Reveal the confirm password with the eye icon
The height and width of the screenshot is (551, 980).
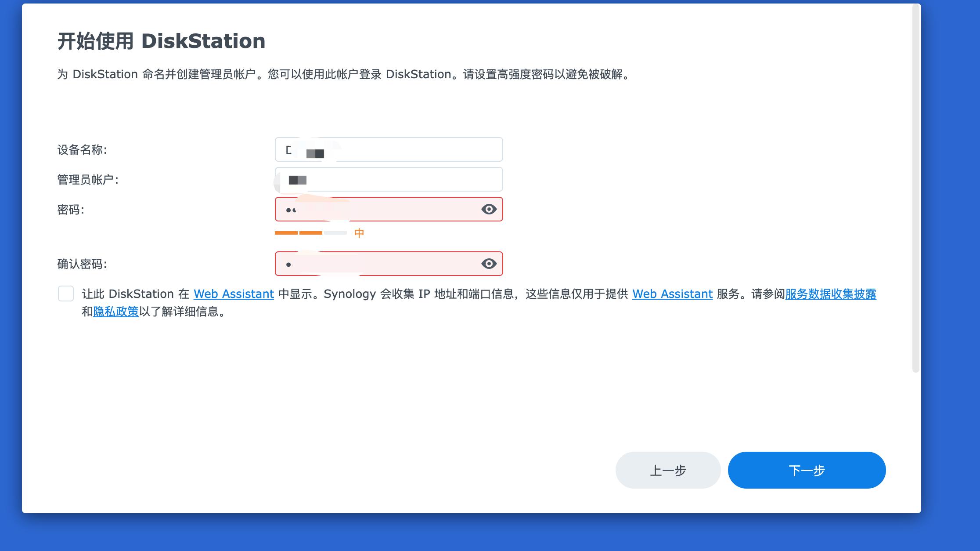tap(489, 264)
